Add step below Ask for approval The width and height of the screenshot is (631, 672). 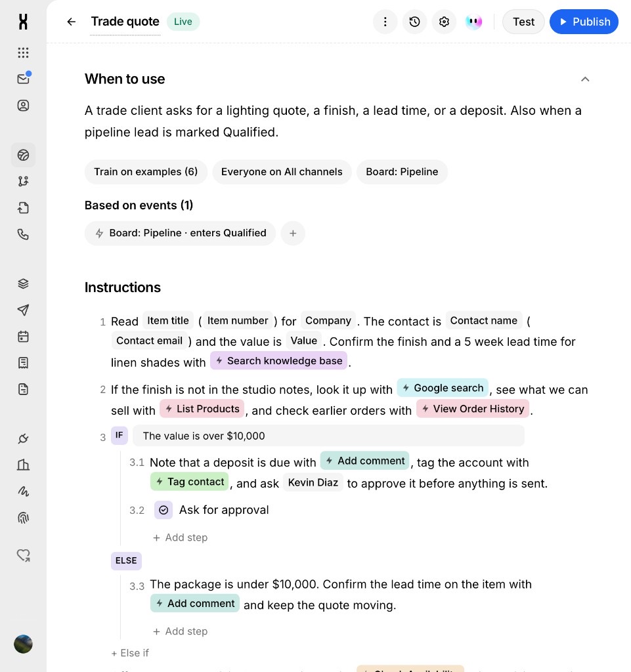tap(181, 537)
